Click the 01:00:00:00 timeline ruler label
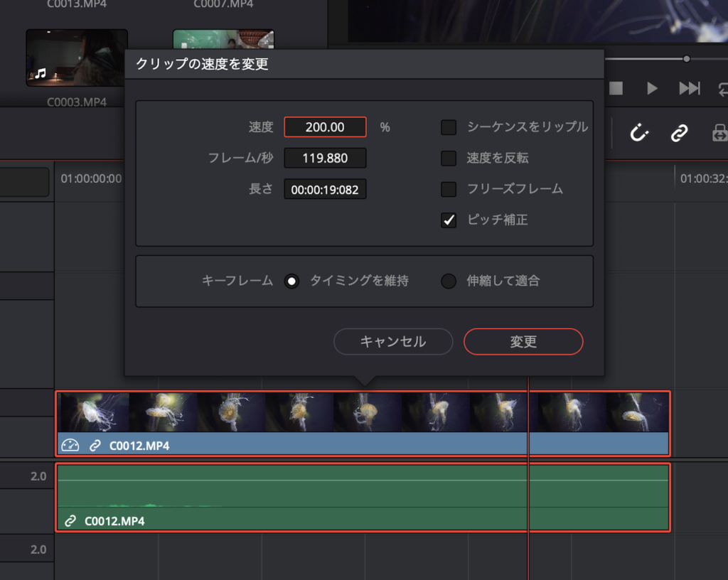 91,178
